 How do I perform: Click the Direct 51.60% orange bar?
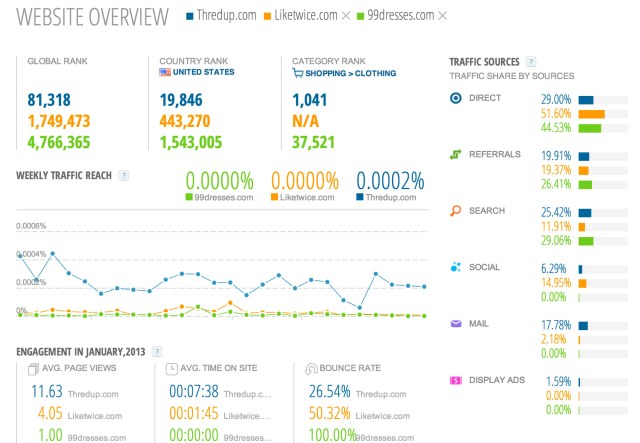(591, 114)
